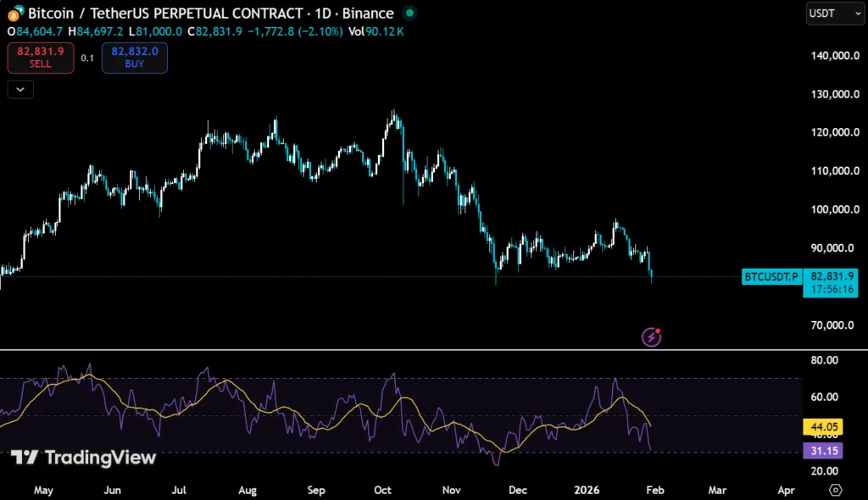The image size is (868, 500).
Task: Open the Bitcoin / TetherUS symbol title
Action: click(x=85, y=13)
